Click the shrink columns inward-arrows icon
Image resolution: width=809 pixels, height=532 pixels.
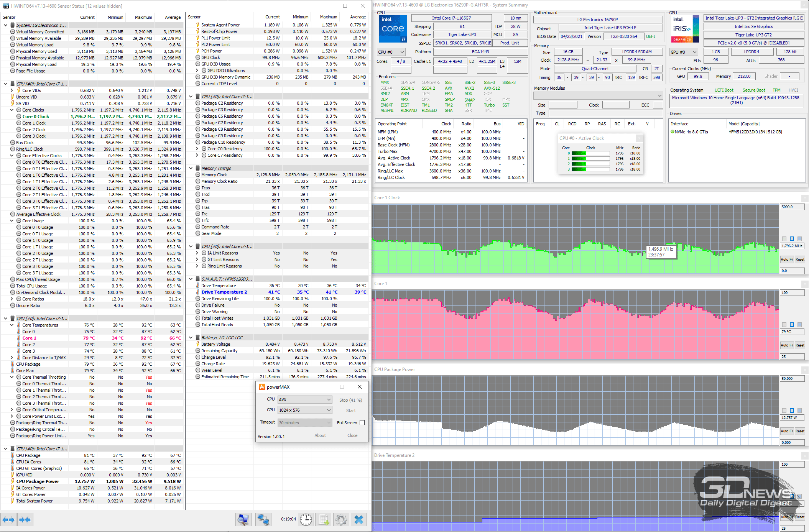tap(25, 520)
